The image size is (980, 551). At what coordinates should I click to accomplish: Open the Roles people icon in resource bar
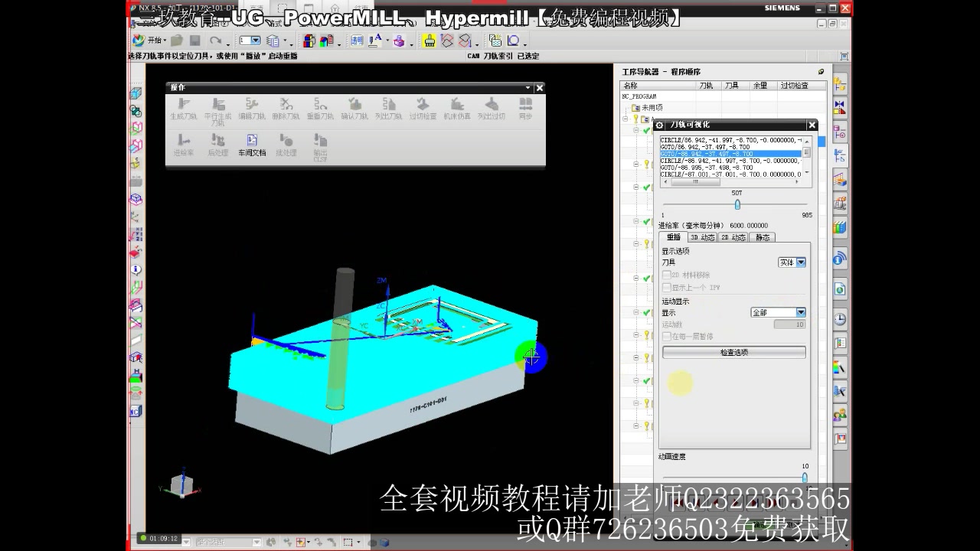coord(840,414)
